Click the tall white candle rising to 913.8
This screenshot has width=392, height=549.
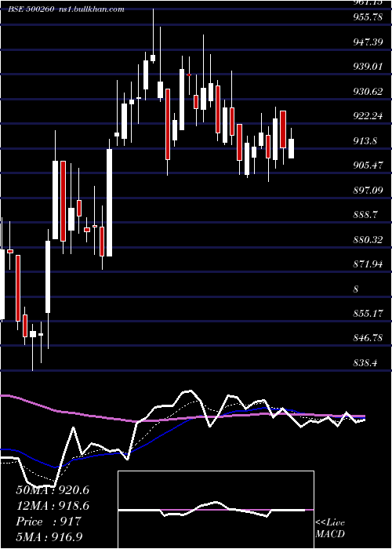tap(110, 202)
